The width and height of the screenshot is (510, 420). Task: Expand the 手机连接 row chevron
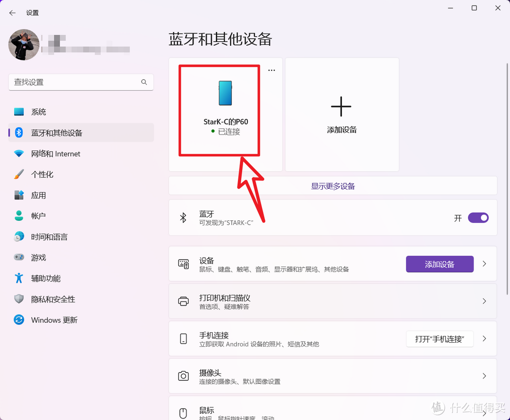(484, 338)
